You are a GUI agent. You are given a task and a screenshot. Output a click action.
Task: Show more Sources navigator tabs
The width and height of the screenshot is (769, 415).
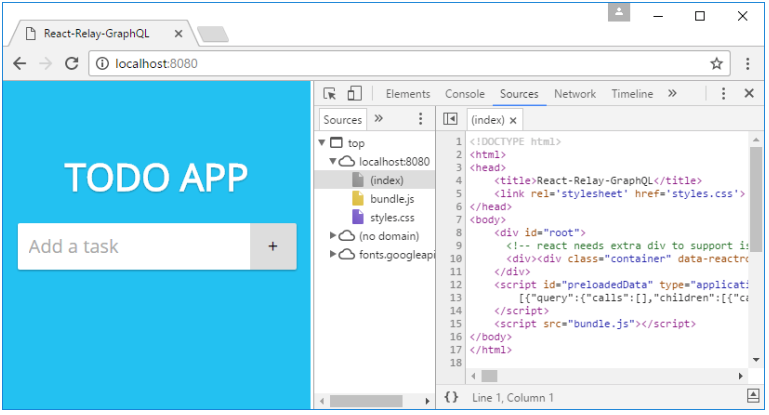[x=379, y=119]
